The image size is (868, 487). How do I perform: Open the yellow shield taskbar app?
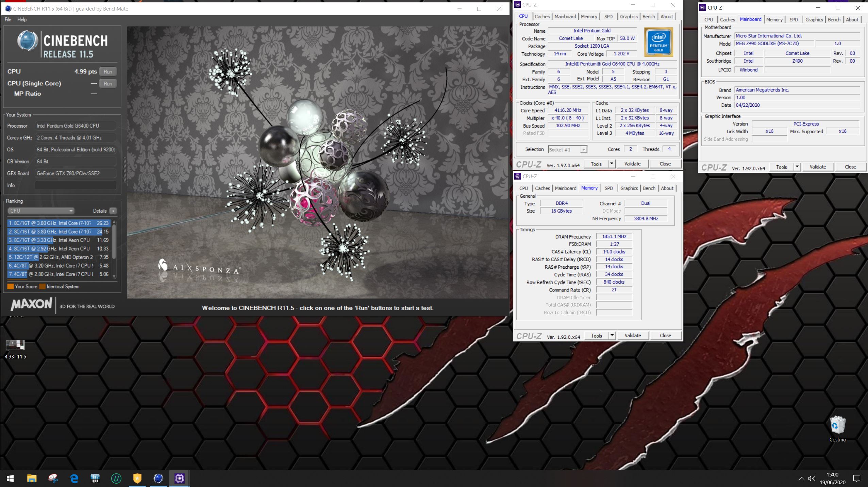(137, 479)
